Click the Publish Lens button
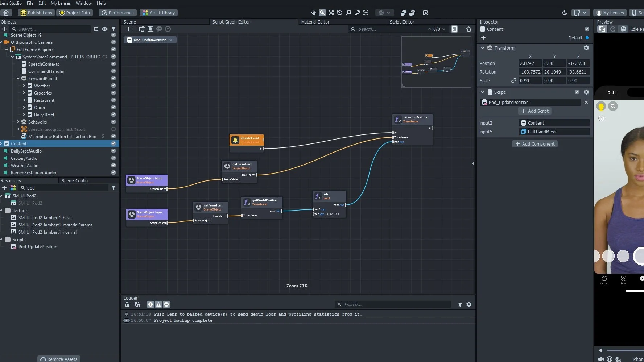 tap(36, 13)
